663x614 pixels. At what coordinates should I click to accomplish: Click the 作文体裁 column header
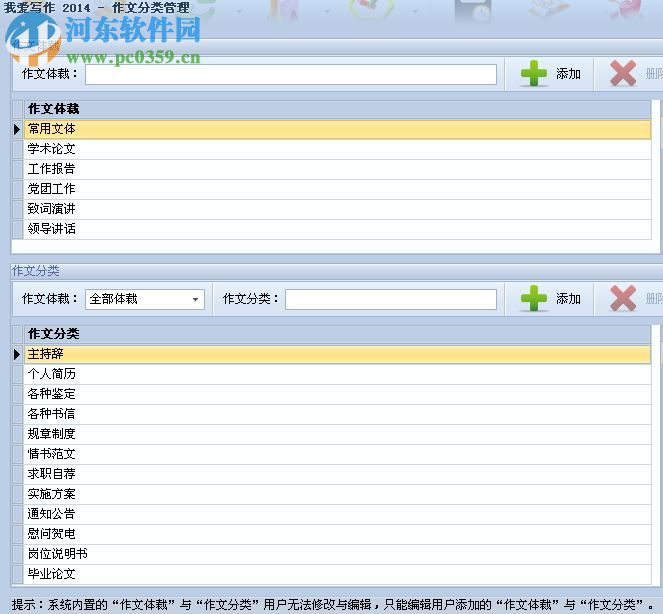(x=337, y=109)
